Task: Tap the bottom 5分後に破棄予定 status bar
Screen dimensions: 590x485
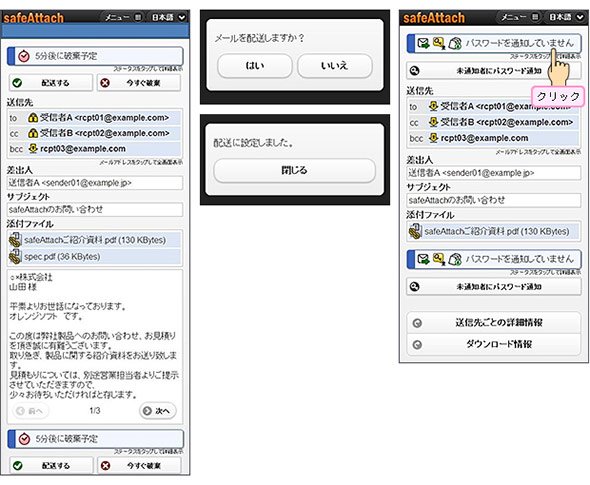Action: coord(96,439)
